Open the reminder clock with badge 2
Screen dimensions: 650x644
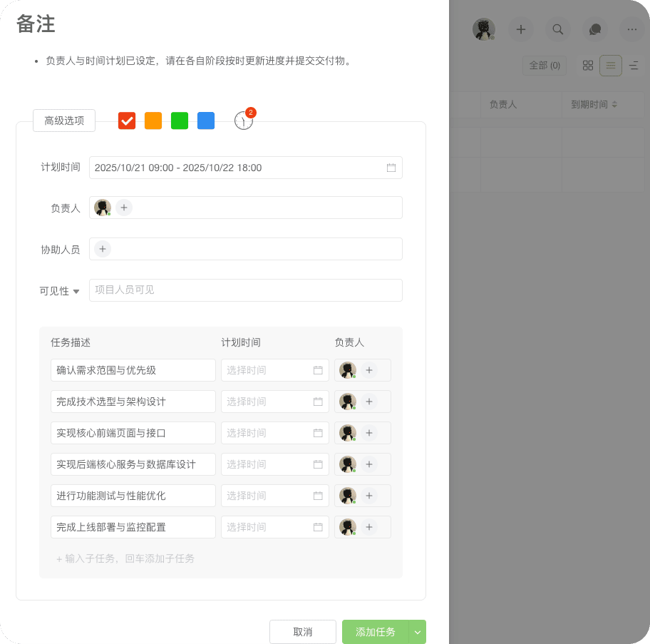click(244, 121)
